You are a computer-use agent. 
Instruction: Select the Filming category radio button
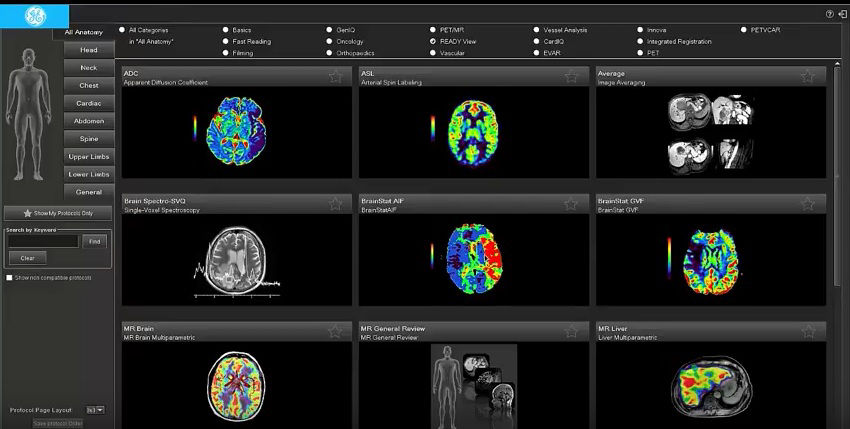(226, 53)
